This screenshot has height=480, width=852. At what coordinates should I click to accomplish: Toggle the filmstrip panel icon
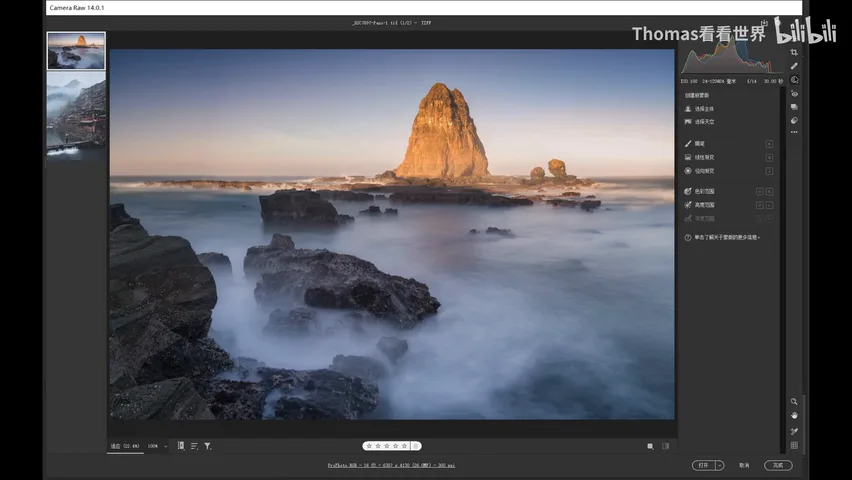coord(181,446)
